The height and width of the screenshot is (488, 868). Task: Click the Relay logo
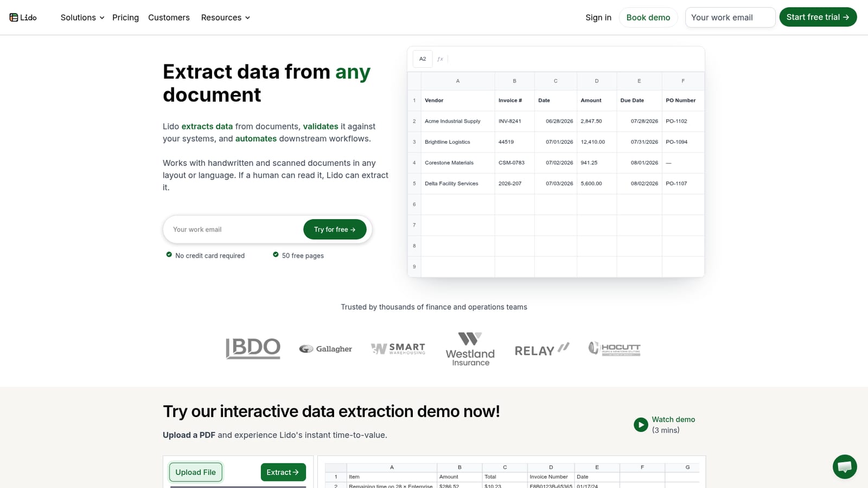(x=542, y=350)
